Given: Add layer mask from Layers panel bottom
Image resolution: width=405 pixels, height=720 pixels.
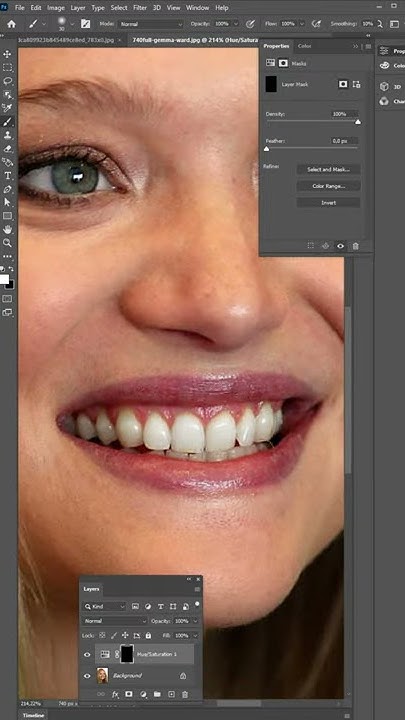Looking at the screenshot, I should pos(129,694).
